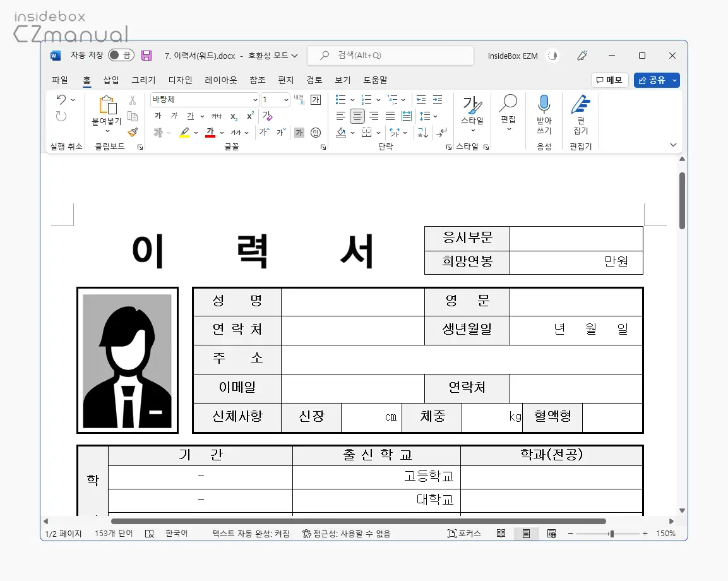
Task: Click the enclosed character icon
Action: (316, 133)
